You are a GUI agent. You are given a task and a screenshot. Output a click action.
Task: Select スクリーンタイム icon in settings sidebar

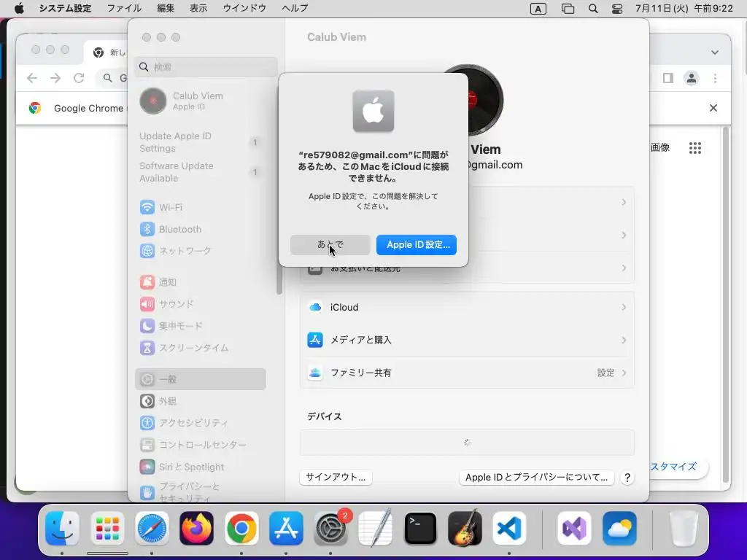(147, 348)
